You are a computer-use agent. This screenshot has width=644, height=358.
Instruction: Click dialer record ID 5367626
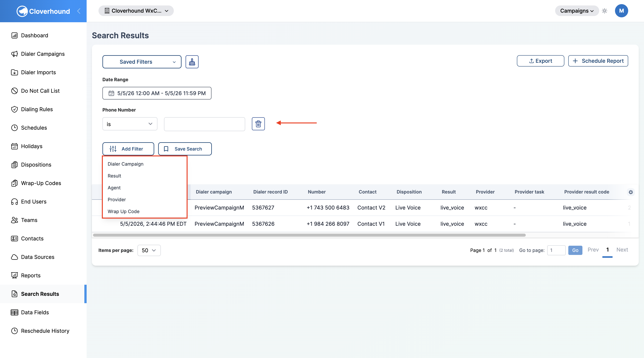tap(263, 224)
